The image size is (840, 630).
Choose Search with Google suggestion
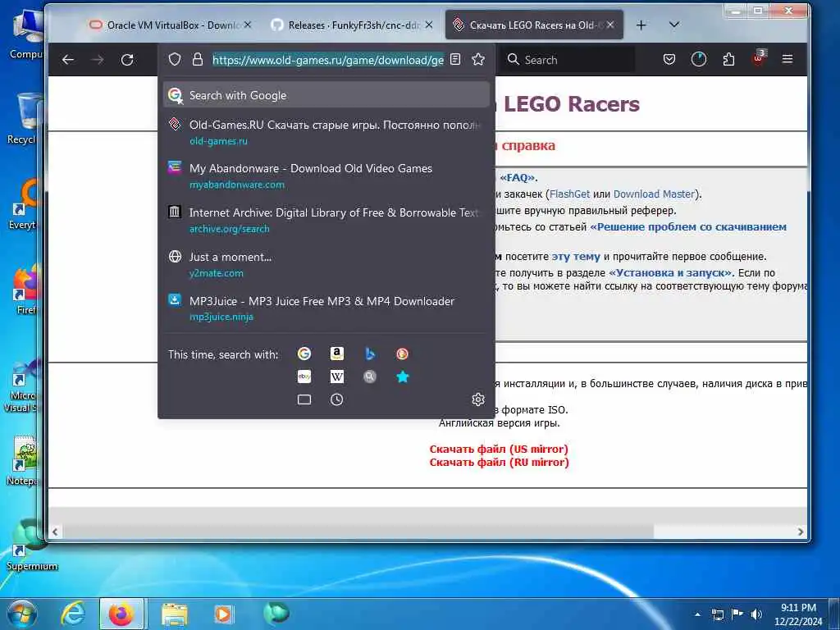point(326,95)
